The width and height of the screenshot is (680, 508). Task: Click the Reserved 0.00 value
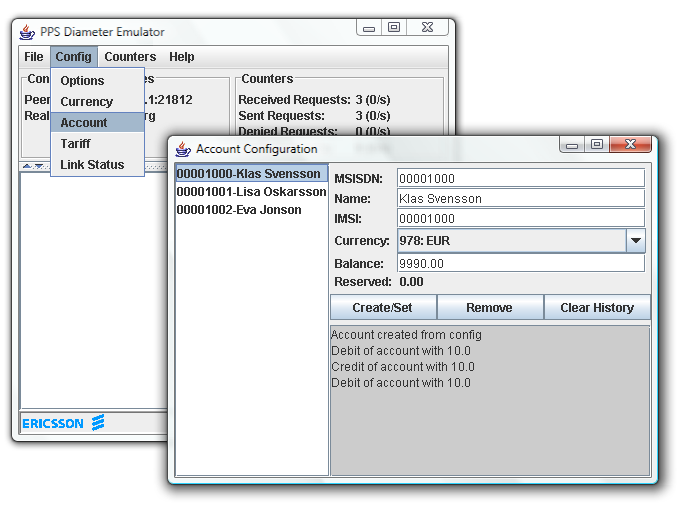[412, 282]
